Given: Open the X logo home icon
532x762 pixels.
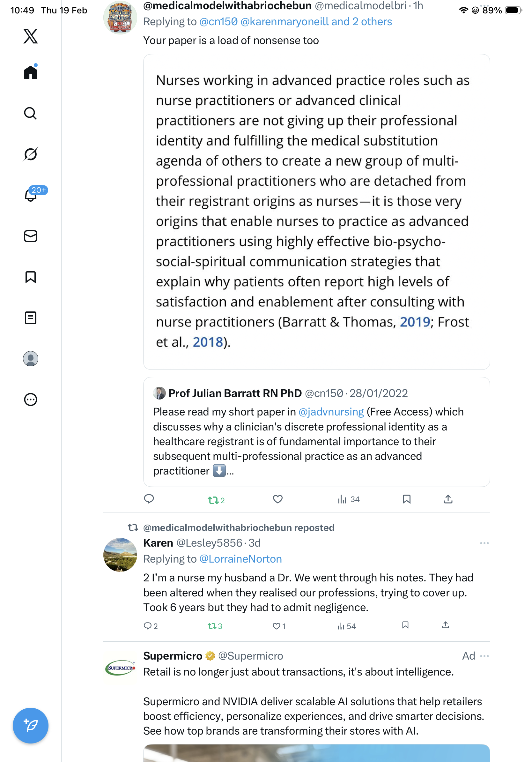Looking at the screenshot, I should pyautogui.click(x=31, y=36).
